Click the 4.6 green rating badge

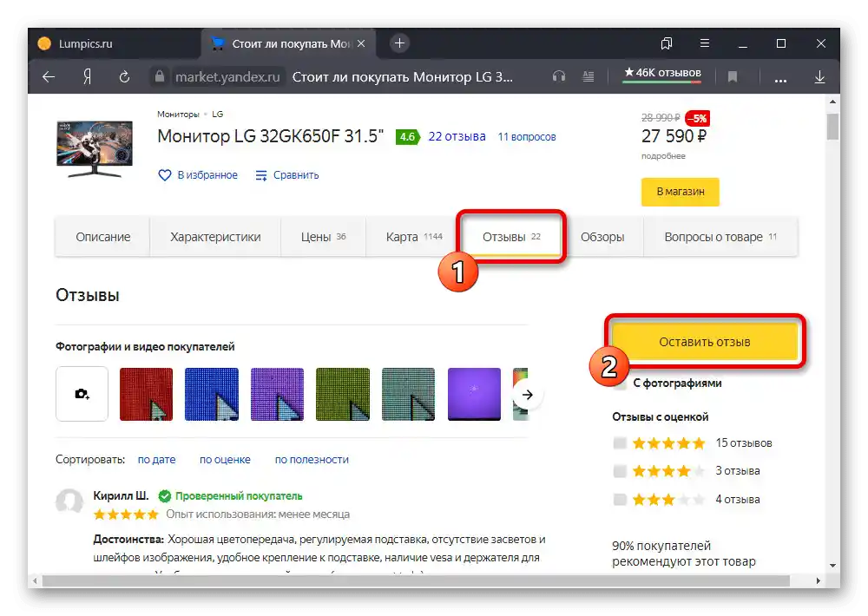point(408,137)
